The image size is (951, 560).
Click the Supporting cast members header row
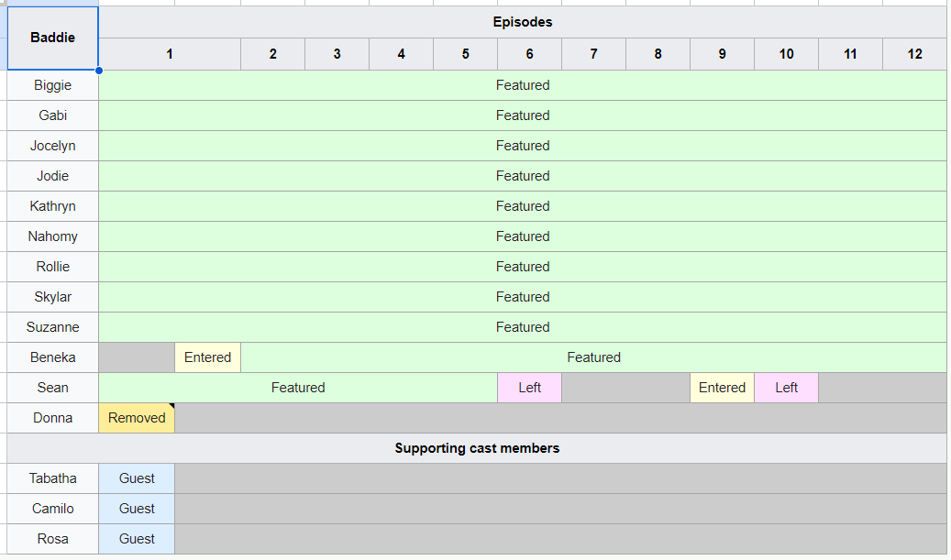[477, 448]
